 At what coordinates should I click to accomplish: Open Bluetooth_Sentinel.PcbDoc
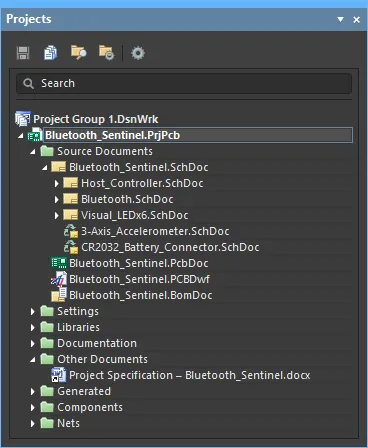(x=139, y=263)
